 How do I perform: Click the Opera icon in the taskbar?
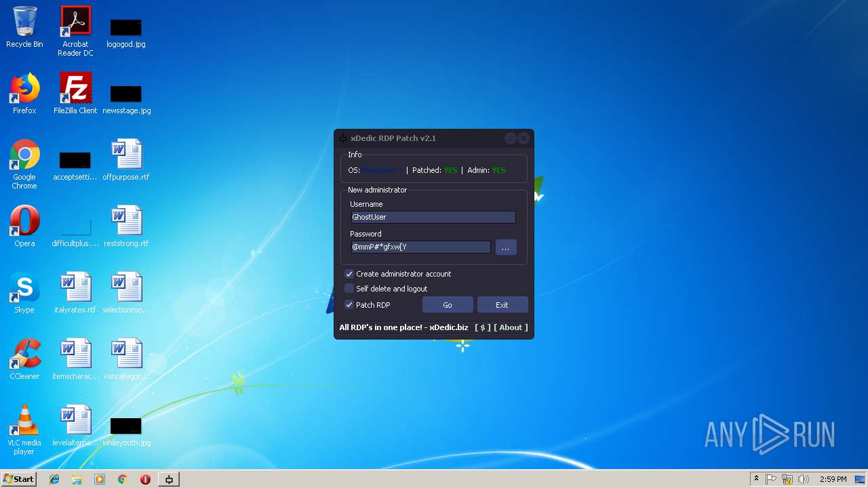pyautogui.click(x=145, y=479)
